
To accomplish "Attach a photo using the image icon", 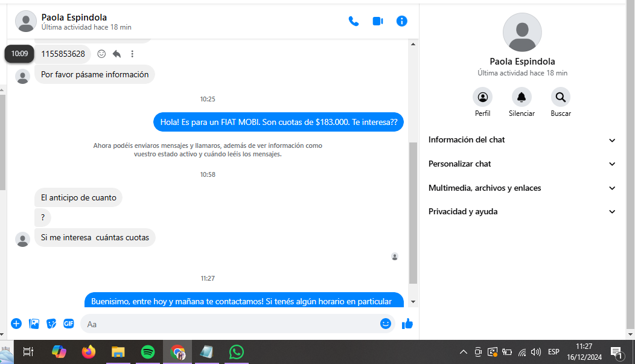I will [x=34, y=324].
